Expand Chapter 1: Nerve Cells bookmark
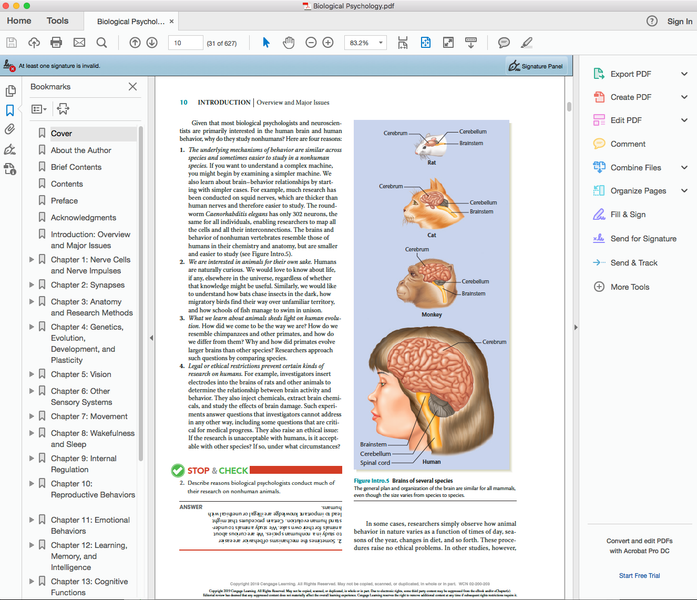This screenshot has height=600, width=697. tap(32, 259)
